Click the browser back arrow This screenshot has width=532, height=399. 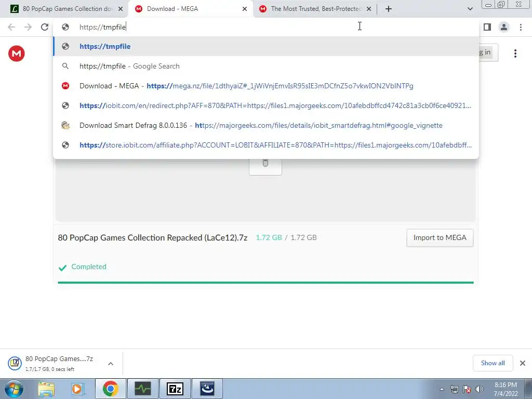11,27
